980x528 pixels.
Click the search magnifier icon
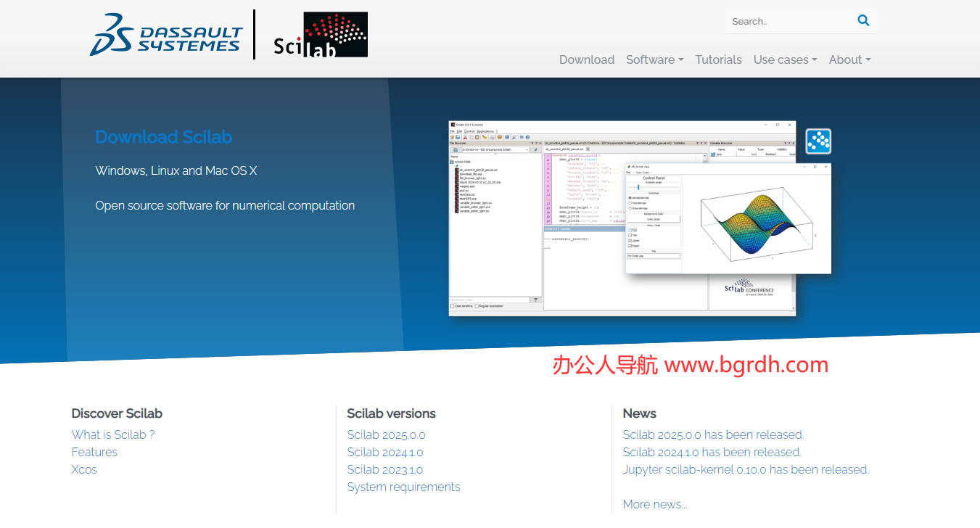[863, 21]
